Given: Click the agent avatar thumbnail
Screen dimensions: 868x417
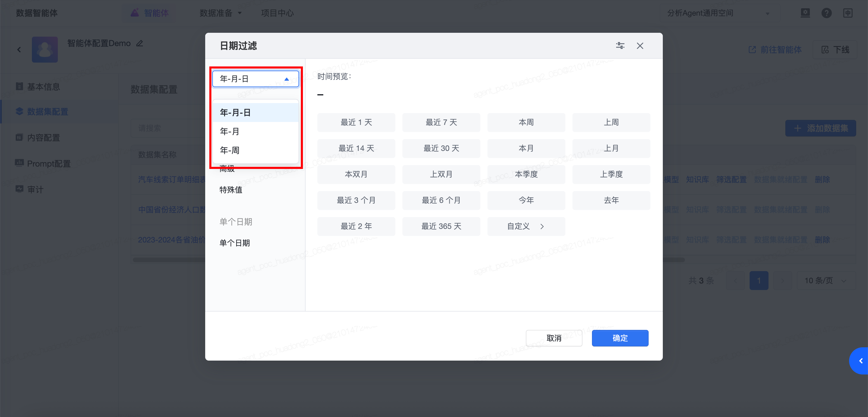Looking at the screenshot, I should pyautogui.click(x=45, y=50).
